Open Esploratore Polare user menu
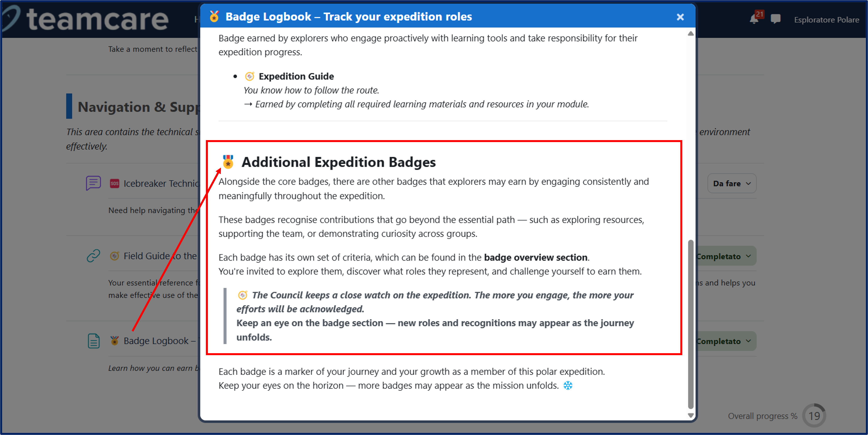 coord(826,20)
